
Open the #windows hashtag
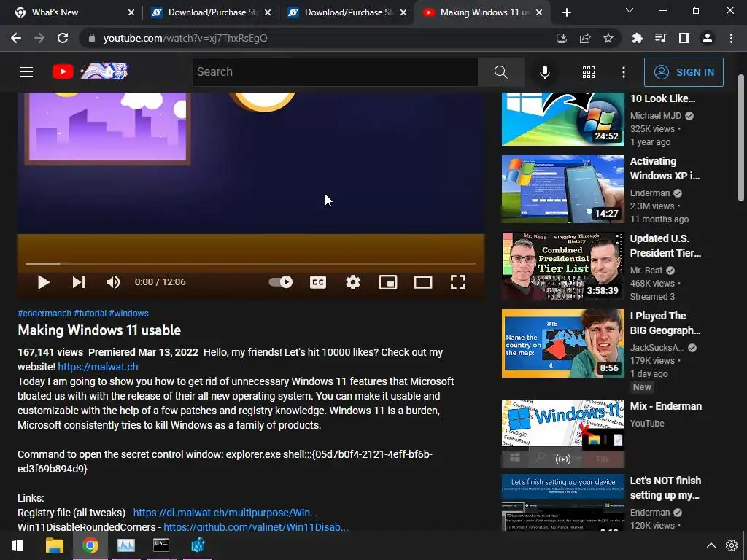click(128, 314)
